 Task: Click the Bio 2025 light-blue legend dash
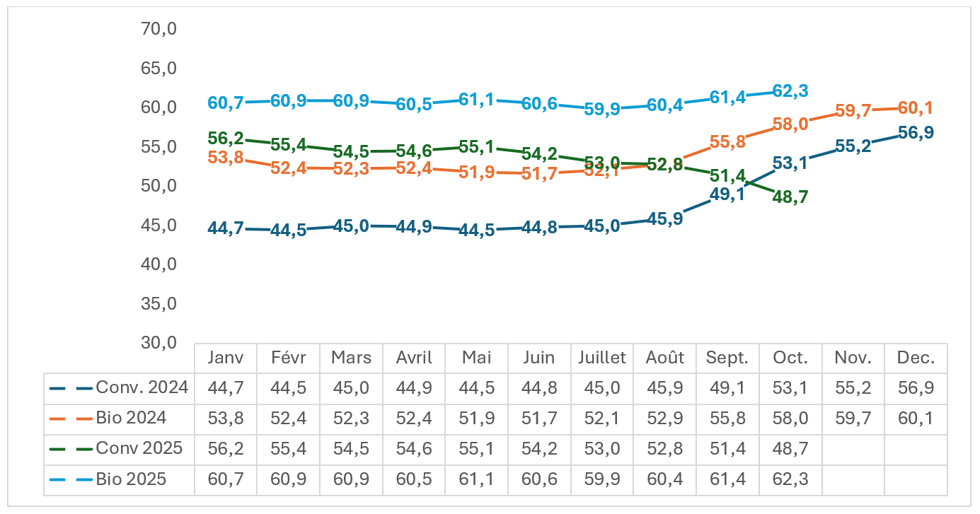pyautogui.click(x=71, y=479)
